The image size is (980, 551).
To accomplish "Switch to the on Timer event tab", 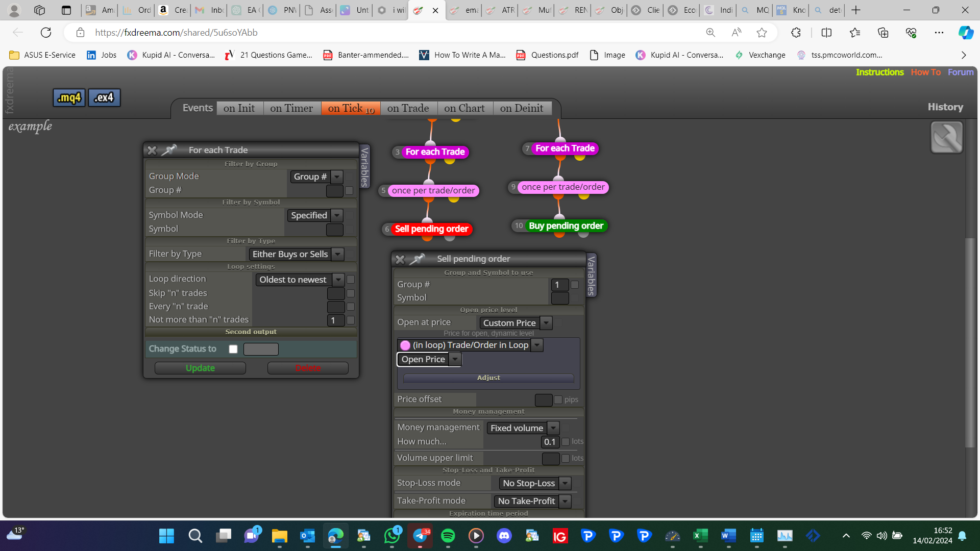I will [291, 108].
